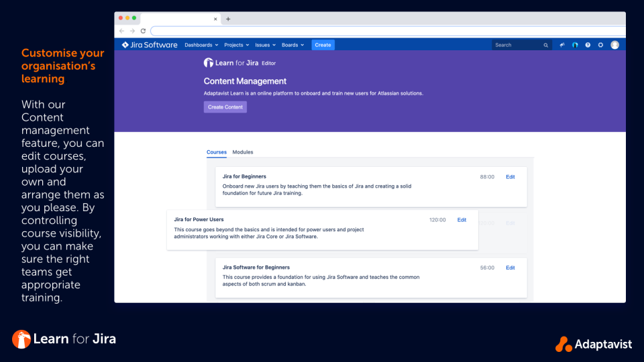644x362 pixels.
Task: Open the settings gear icon
Action: [x=600, y=45]
